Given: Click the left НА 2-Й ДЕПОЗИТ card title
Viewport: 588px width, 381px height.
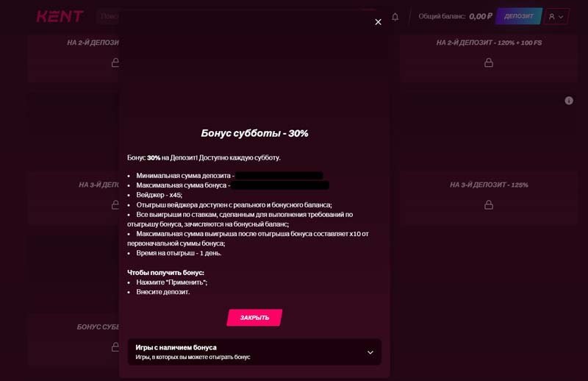Looking at the screenshot, I should pyautogui.click(x=93, y=43).
